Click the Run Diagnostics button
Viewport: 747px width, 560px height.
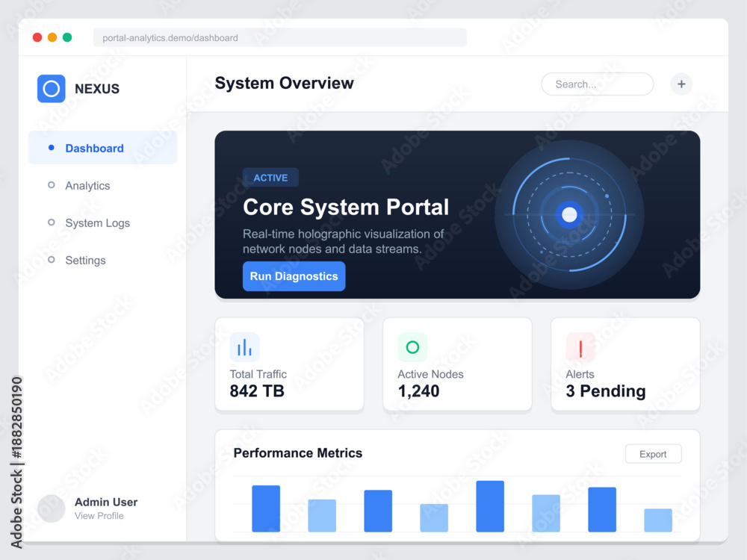tap(294, 276)
